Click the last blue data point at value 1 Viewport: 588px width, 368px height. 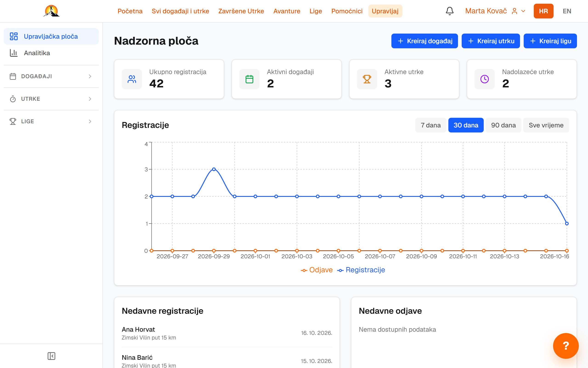pos(567,223)
